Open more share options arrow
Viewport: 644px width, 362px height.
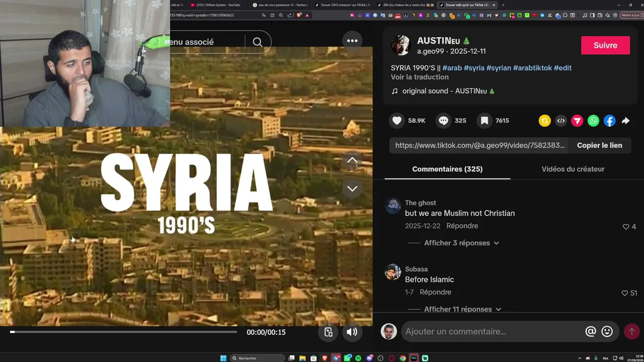point(625,121)
